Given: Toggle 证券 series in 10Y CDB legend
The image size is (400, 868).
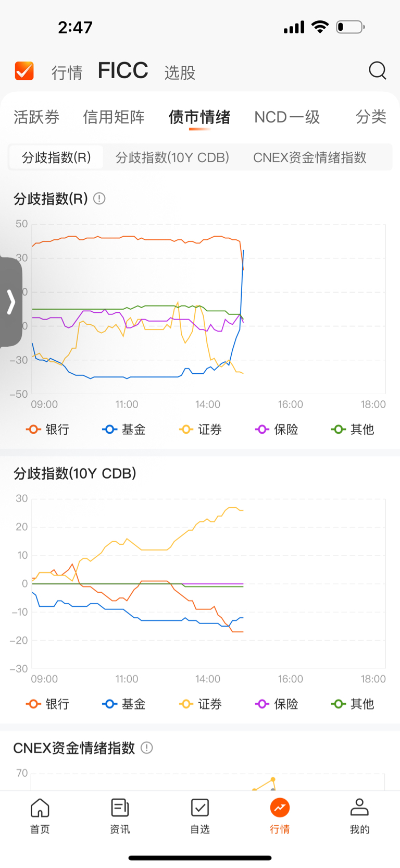Looking at the screenshot, I should coord(201,704).
